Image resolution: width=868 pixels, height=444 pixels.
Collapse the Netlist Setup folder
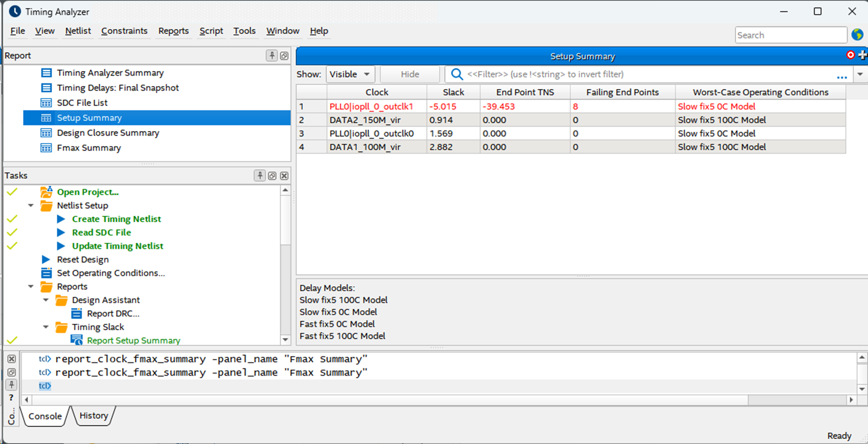(31, 205)
